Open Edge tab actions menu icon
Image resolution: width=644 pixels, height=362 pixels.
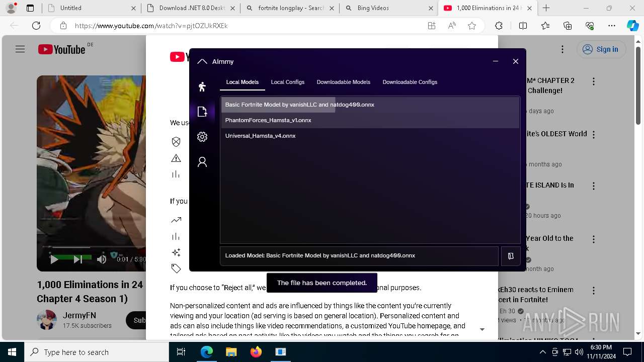click(30, 8)
